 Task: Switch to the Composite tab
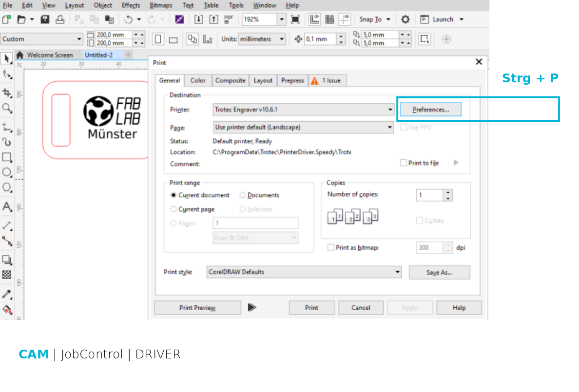(x=231, y=80)
